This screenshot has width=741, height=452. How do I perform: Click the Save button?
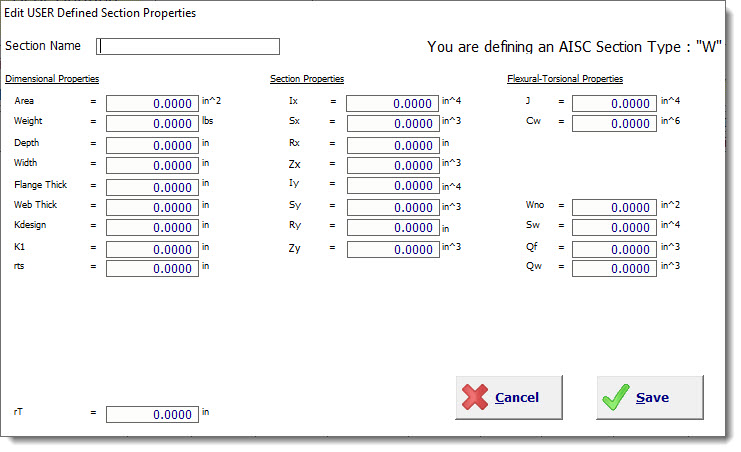click(x=650, y=397)
